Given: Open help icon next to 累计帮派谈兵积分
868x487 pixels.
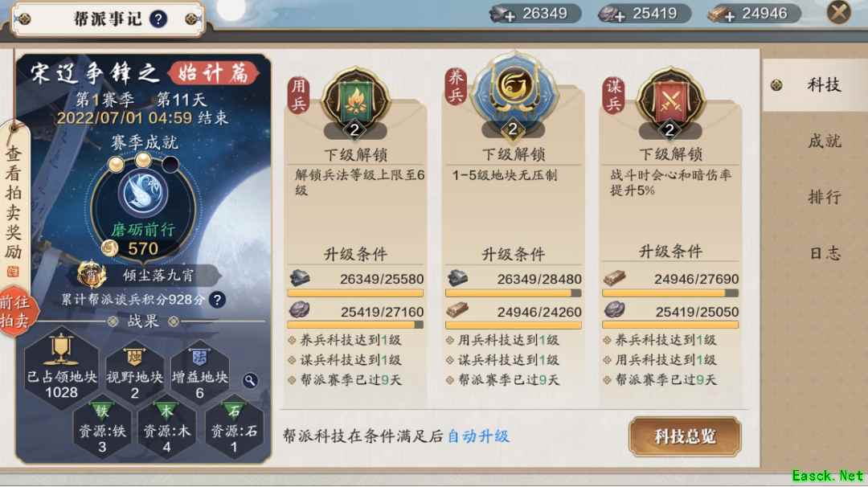Looking at the screenshot, I should [x=218, y=300].
